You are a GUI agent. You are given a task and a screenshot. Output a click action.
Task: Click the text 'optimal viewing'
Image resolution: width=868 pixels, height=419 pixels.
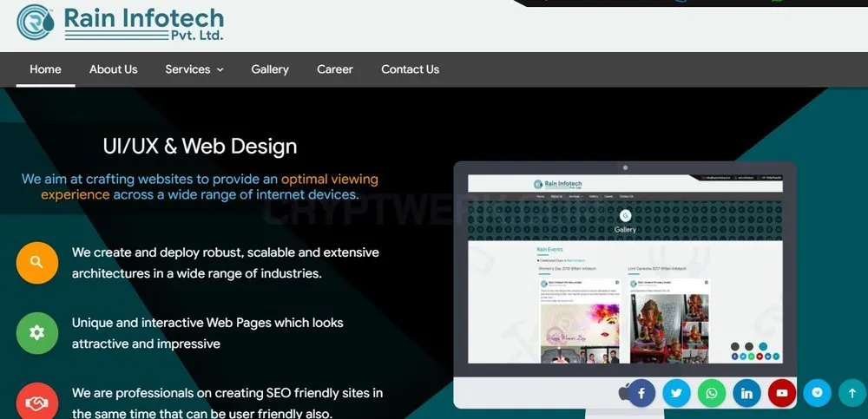point(329,180)
